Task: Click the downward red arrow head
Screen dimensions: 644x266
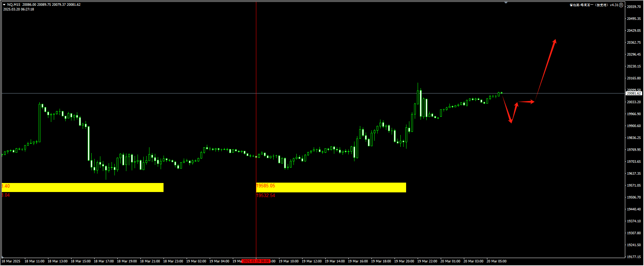Action: 510,121
